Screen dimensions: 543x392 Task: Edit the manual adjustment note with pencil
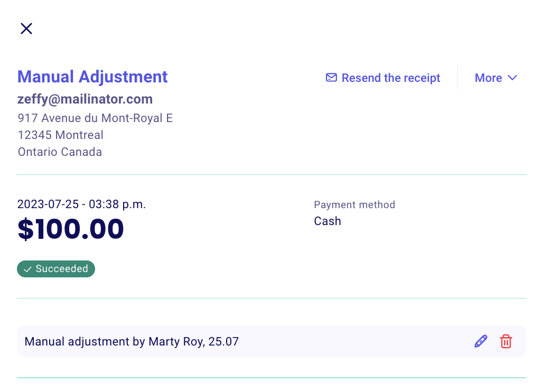click(x=481, y=341)
